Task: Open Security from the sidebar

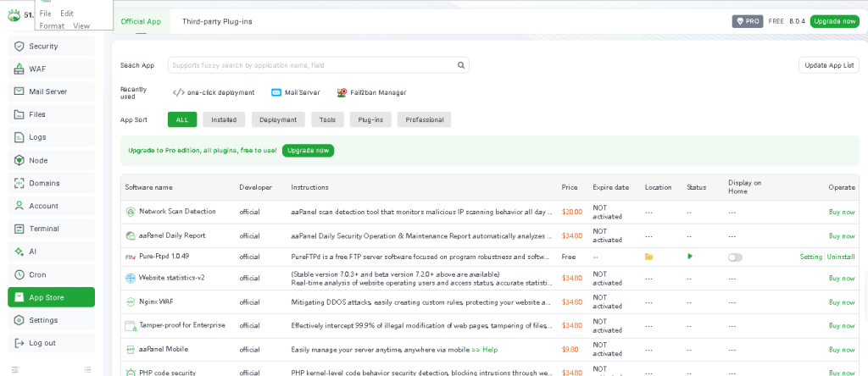Action: pyautogui.click(x=51, y=47)
